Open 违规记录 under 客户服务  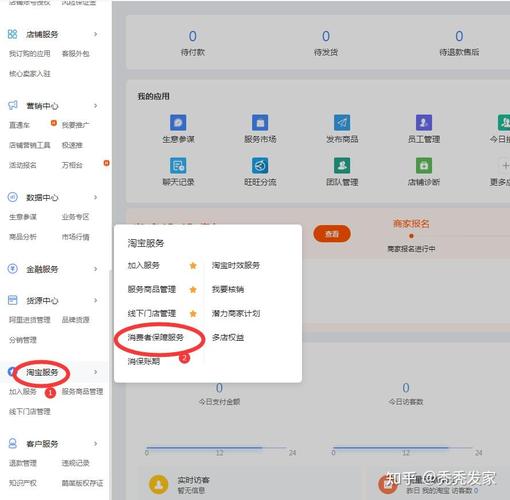tap(76, 463)
